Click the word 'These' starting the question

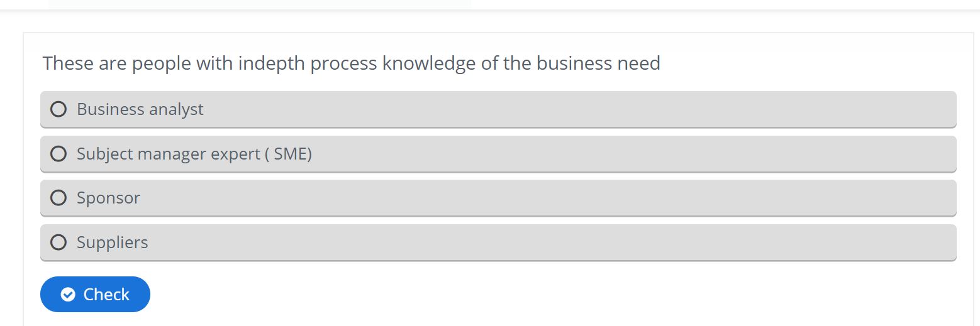68,63
